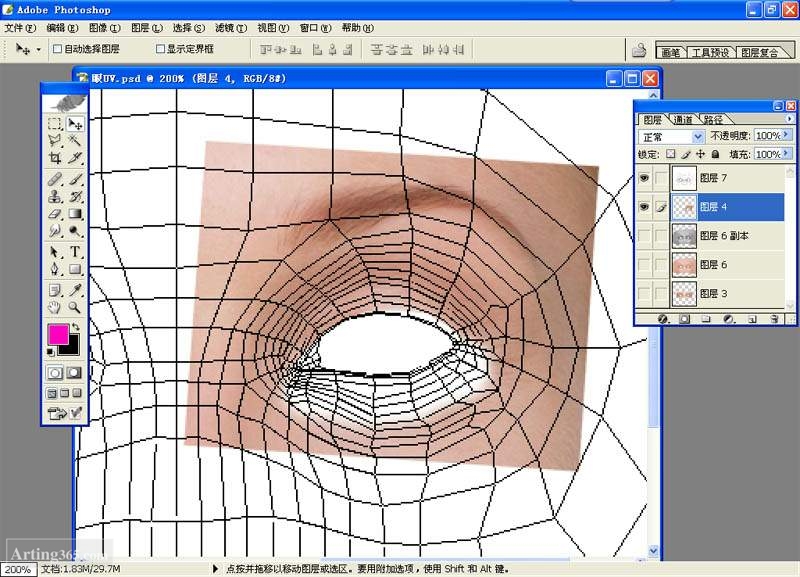Open the 填充 fill percentage arrow
The height and width of the screenshot is (577, 800).
(x=788, y=155)
